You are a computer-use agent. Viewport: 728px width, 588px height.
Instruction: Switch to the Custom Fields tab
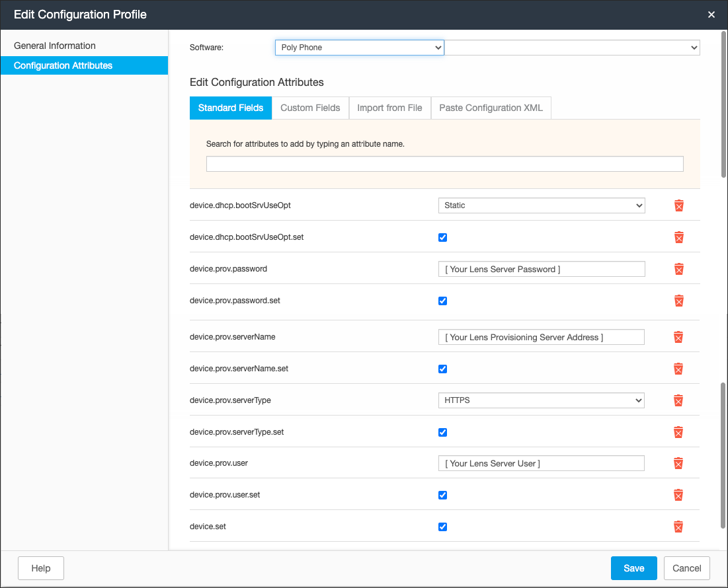310,108
